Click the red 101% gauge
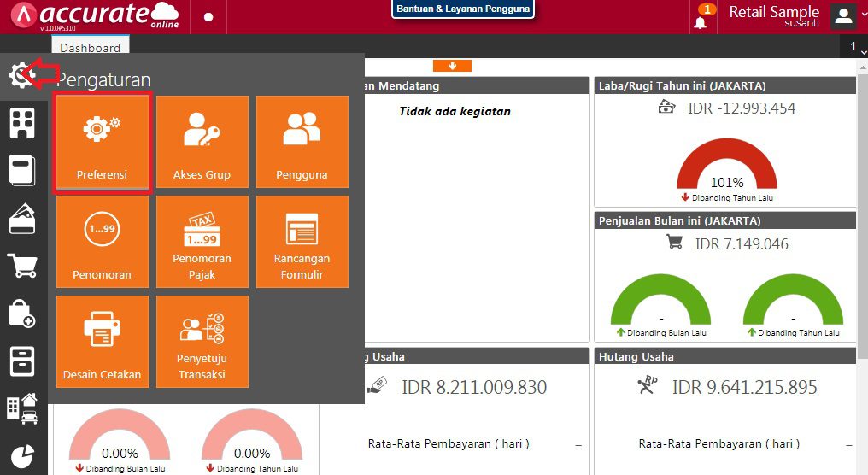 (727, 164)
